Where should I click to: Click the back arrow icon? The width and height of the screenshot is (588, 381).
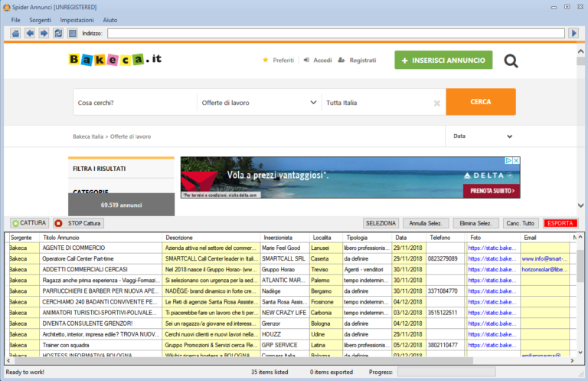coord(30,33)
